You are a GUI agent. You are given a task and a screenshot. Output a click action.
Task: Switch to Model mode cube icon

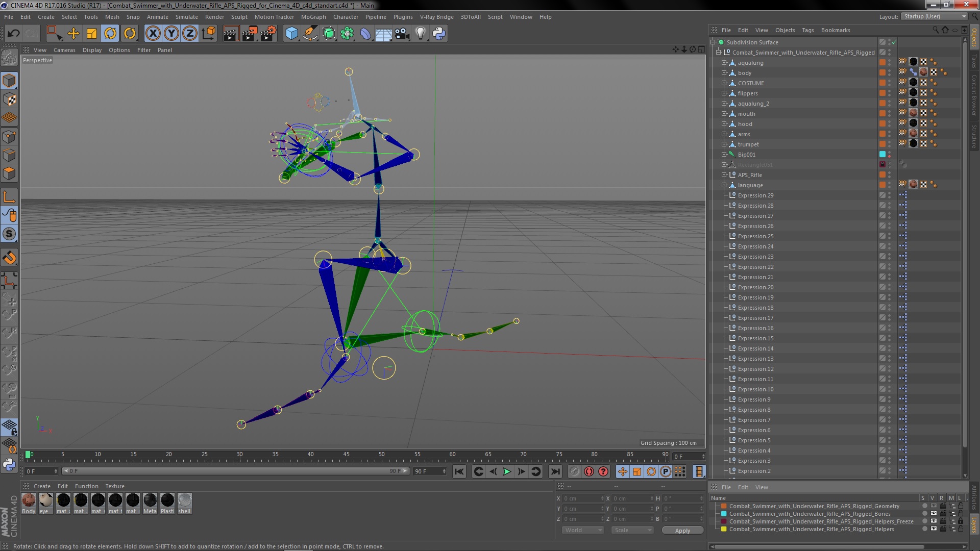[x=9, y=81]
